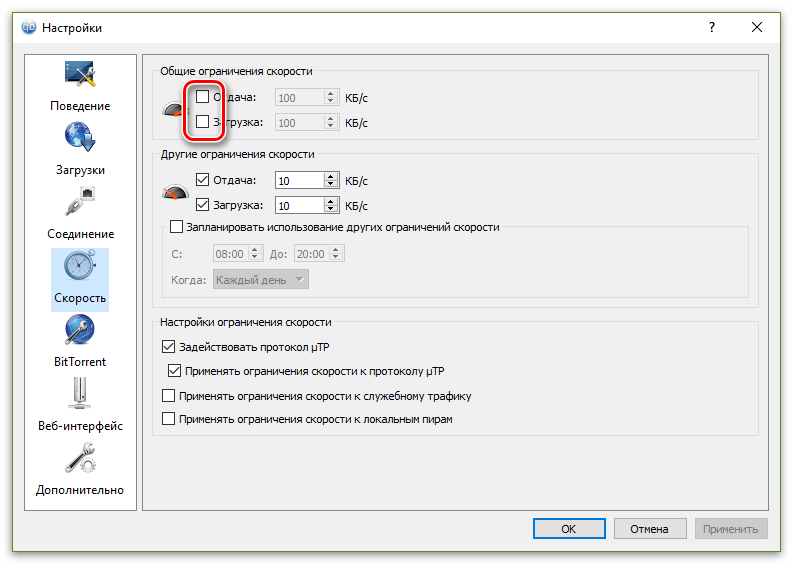Open the Дополнительно wrench icon

tap(80, 457)
